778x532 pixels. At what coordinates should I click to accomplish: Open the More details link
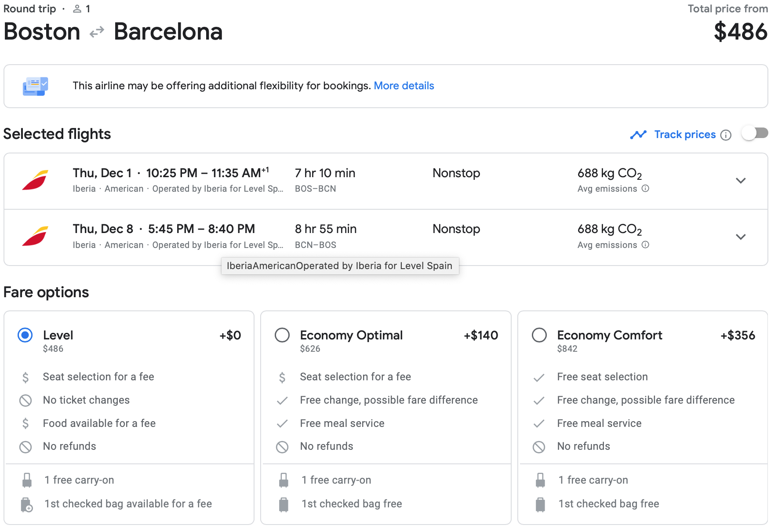[x=404, y=86]
